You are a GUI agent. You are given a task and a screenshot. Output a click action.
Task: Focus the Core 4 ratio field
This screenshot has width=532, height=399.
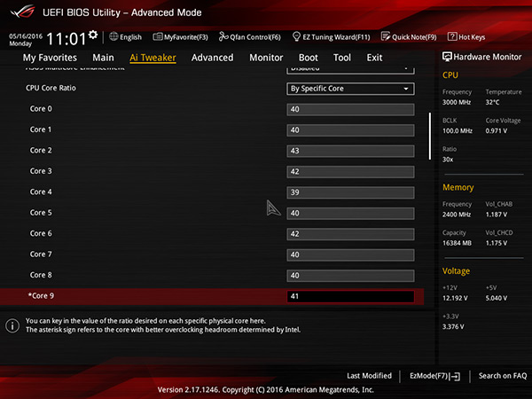pyautogui.click(x=350, y=192)
